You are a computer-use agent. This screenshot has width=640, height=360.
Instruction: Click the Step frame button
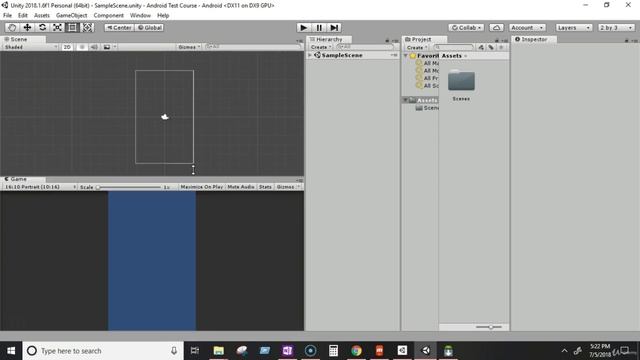point(334,27)
